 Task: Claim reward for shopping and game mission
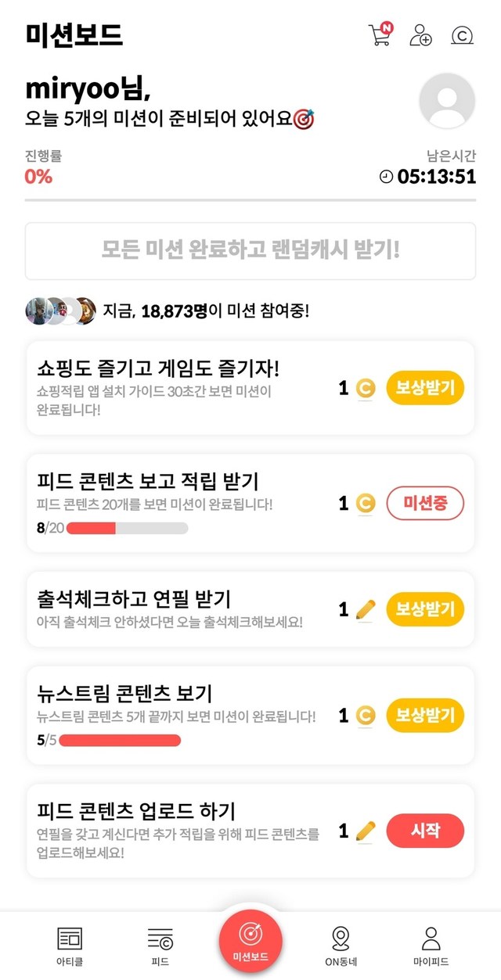pos(425,388)
